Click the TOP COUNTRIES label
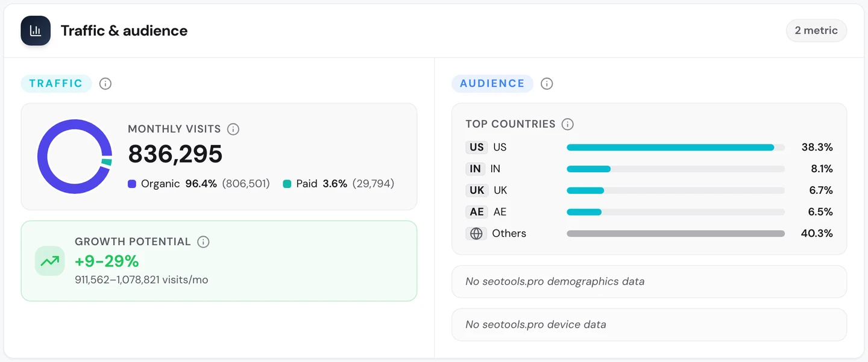 pos(511,124)
